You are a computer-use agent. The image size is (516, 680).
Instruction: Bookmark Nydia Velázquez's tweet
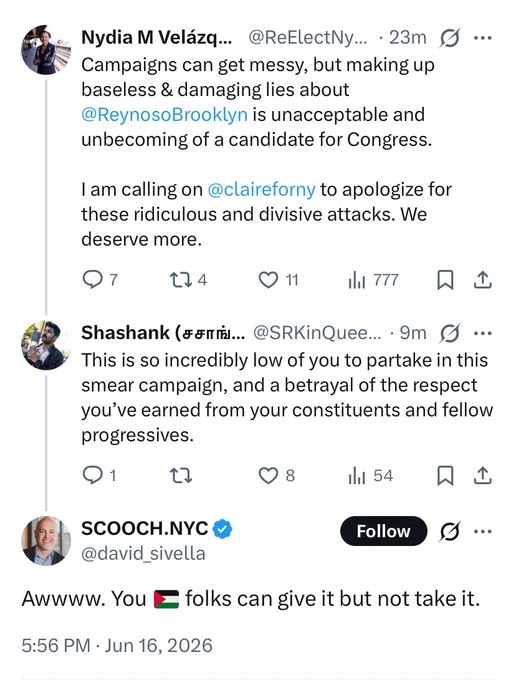click(445, 280)
